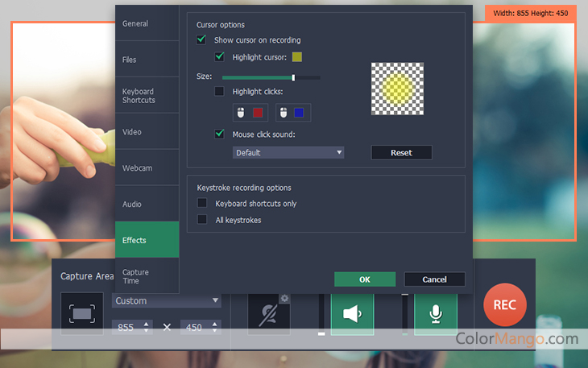
Task: Enable the Highlight clicks checkbox
Action: (x=219, y=92)
